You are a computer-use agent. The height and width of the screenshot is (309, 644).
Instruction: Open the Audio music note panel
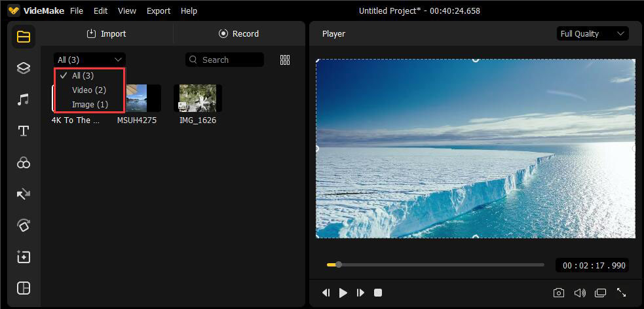(24, 100)
